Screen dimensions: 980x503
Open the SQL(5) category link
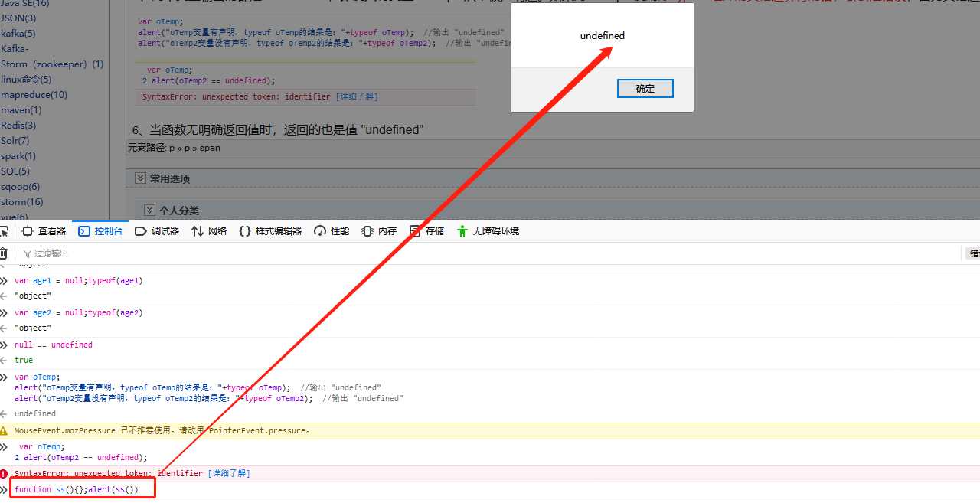(x=15, y=171)
